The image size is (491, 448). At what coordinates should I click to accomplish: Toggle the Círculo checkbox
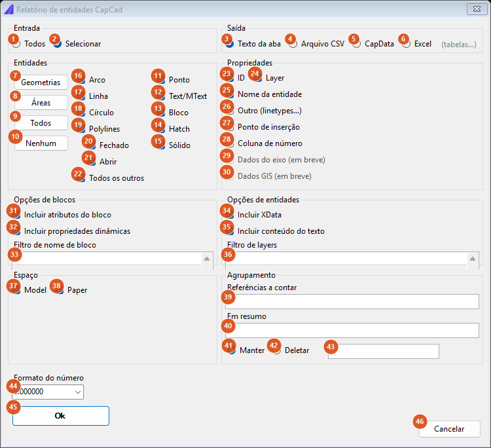(81, 113)
